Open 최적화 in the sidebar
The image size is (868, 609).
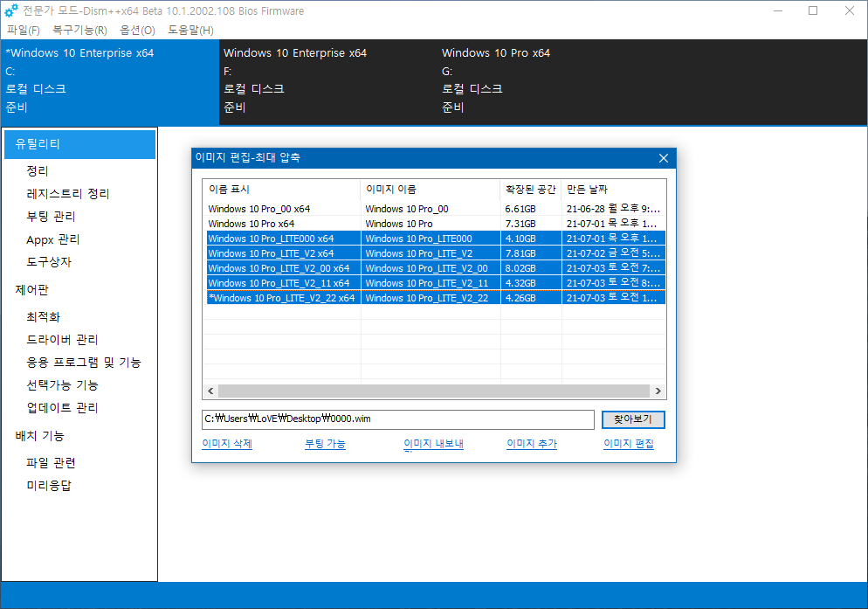point(43,317)
